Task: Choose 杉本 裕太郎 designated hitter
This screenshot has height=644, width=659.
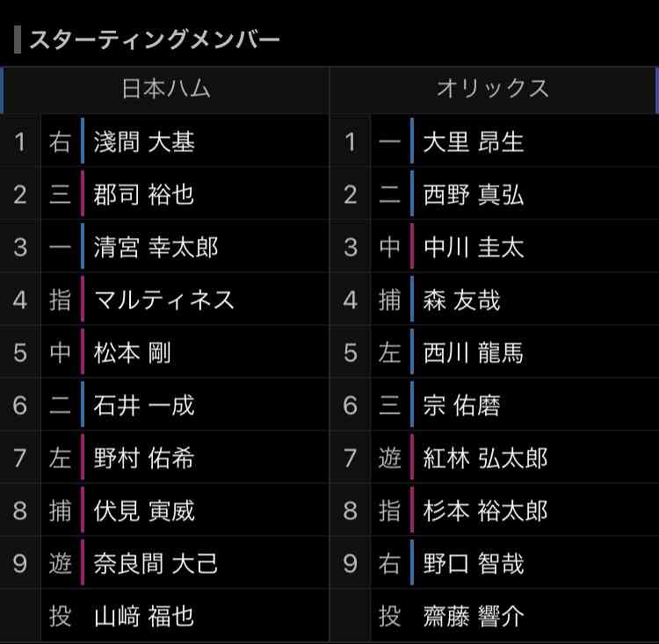Action: [x=485, y=510]
